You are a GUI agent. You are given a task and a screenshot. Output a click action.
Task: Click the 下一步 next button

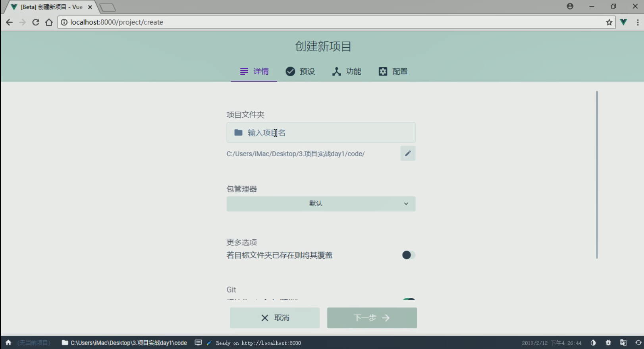(x=372, y=318)
